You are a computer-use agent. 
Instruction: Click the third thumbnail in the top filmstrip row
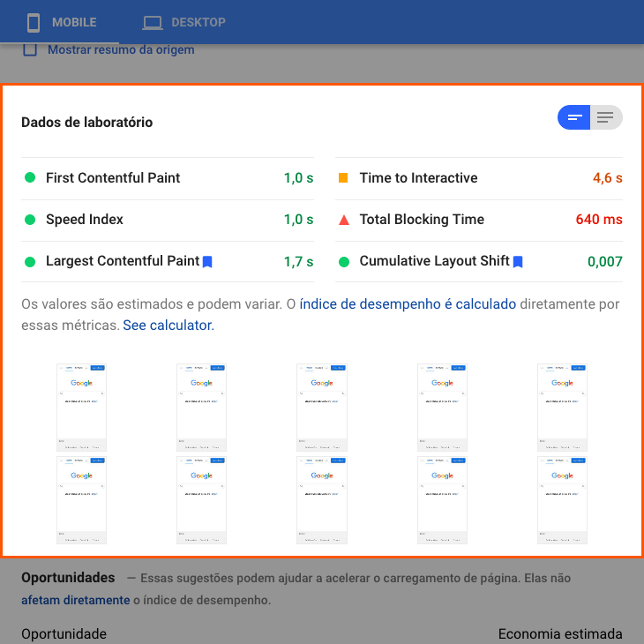322,408
